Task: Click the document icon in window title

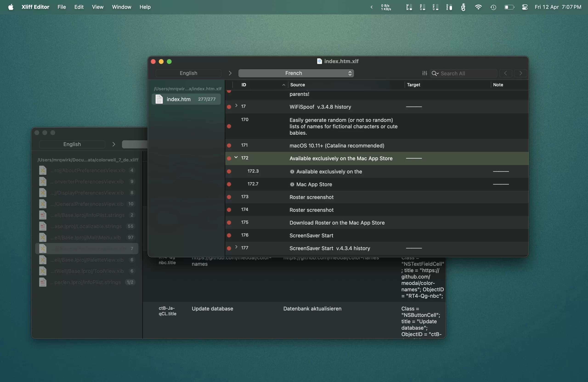Action: [x=319, y=61]
